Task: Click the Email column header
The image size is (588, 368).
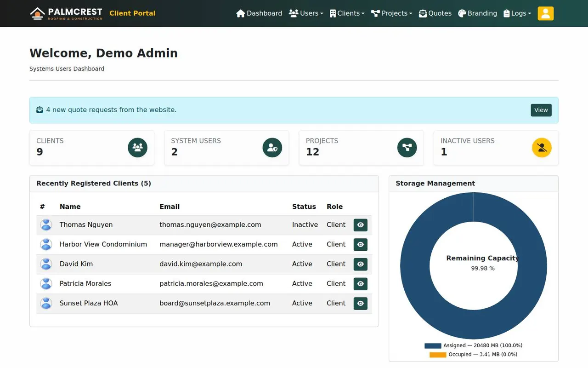Action: coord(170,207)
